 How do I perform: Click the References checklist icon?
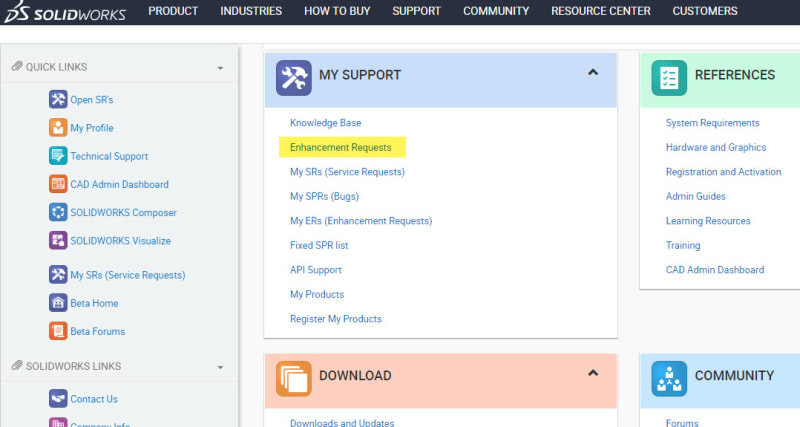click(669, 78)
